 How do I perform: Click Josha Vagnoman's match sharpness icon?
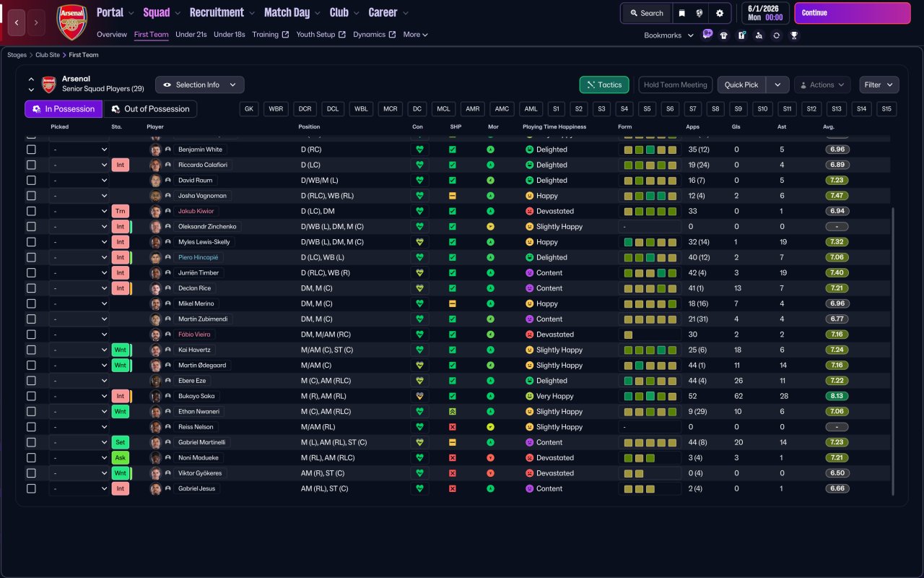(453, 196)
